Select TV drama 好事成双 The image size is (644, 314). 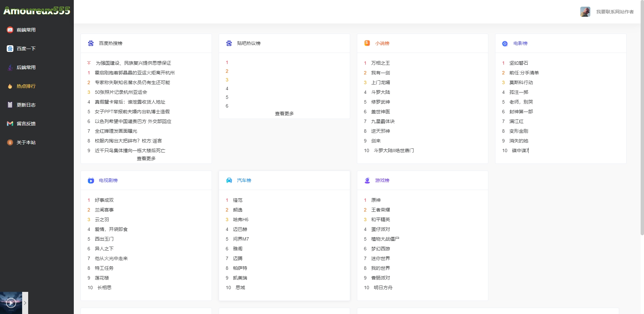(104, 200)
